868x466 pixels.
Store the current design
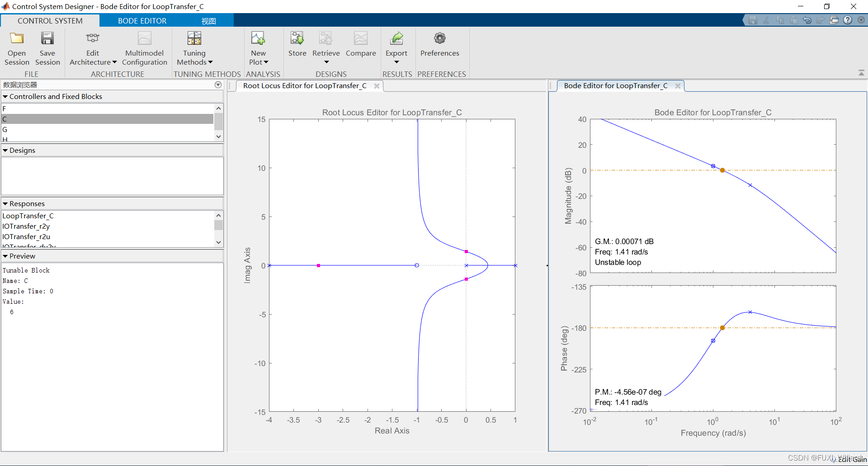point(297,44)
